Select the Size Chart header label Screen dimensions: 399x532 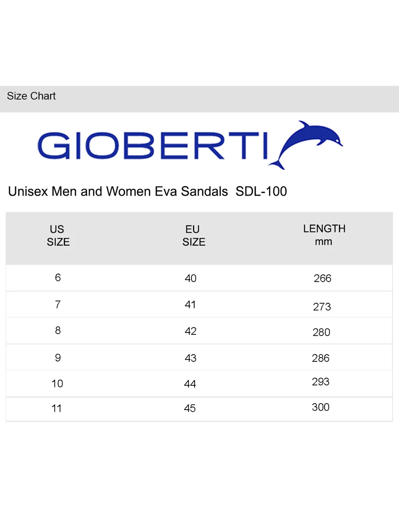31,96
